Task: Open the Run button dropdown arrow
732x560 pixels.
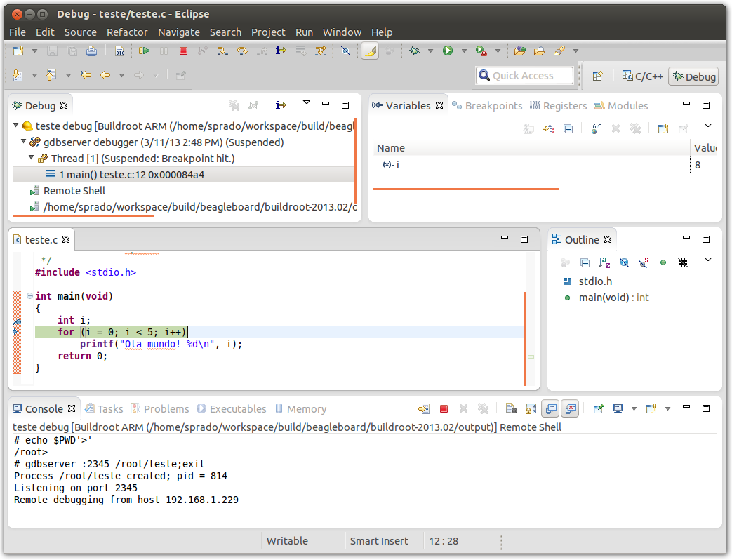Action: 464,51
